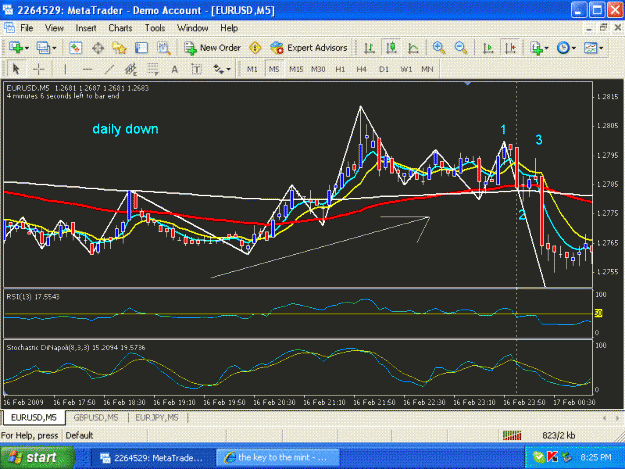The image size is (625, 469).
Task: Open the Help menu
Action: pyautogui.click(x=229, y=28)
